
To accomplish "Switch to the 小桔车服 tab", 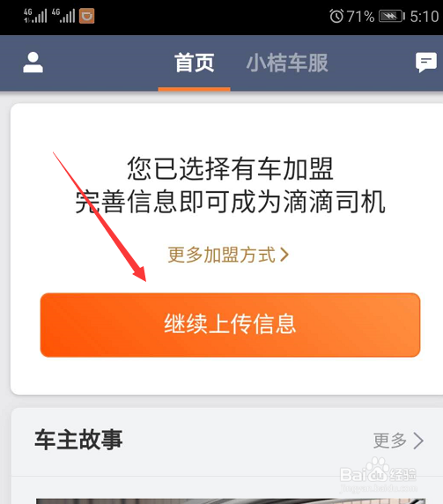I will [x=287, y=63].
